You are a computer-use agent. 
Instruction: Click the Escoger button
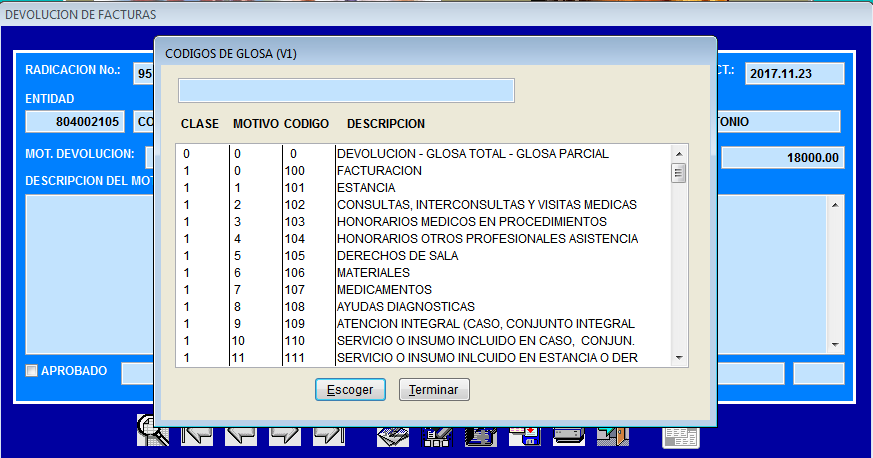(x=350, y=390)
